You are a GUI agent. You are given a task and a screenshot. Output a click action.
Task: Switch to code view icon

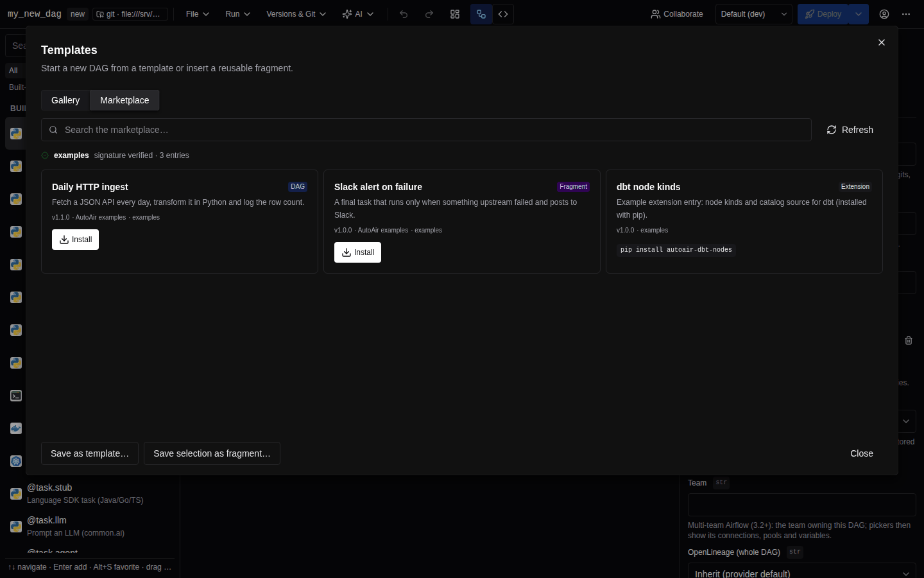[x=503, y=14]
